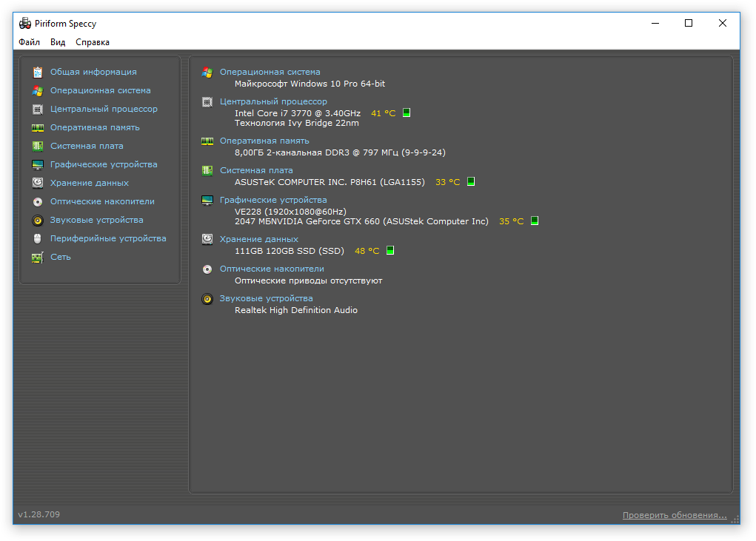Click the Оперативная память sidebar RAM icon

pos(38,127)
